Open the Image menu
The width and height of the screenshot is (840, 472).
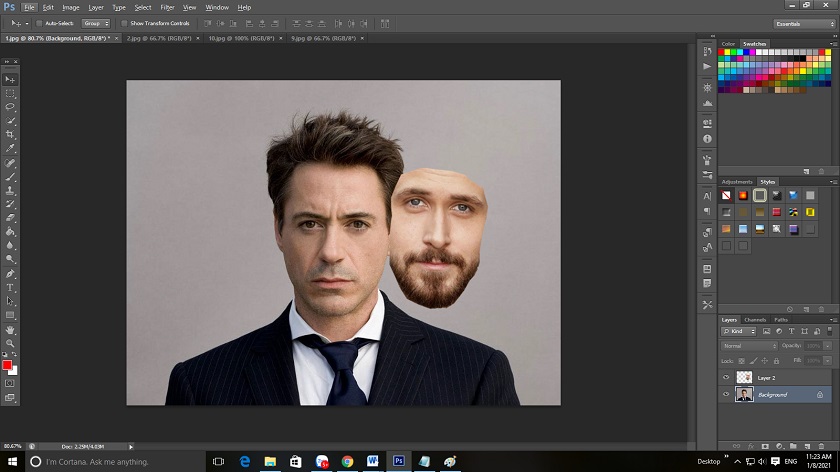pyautogui.click(x=71, y=8)
